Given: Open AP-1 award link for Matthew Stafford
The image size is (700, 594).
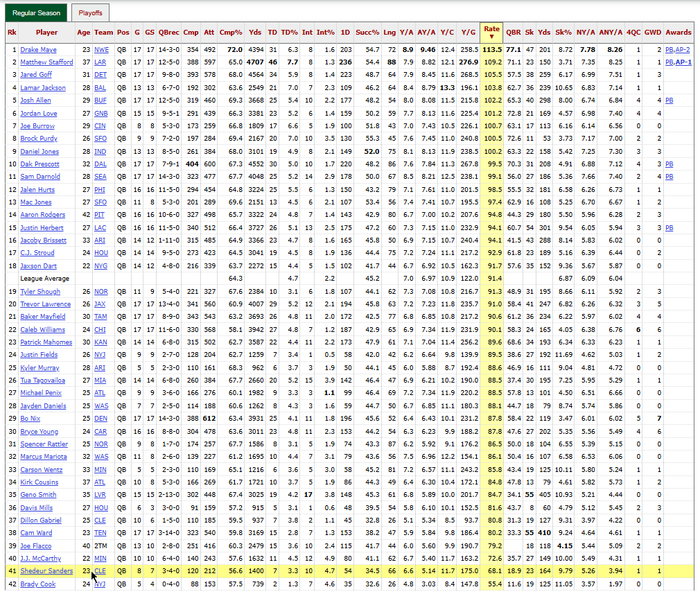Looking at the screenshot, I should click(x=683, y=62).
